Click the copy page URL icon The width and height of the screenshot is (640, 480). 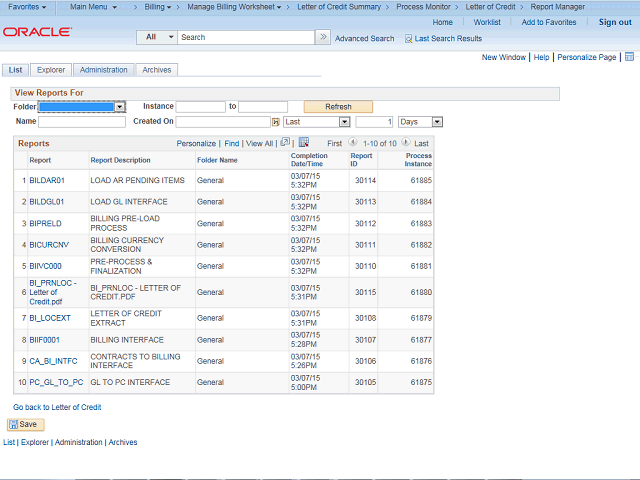click(629, 58)
